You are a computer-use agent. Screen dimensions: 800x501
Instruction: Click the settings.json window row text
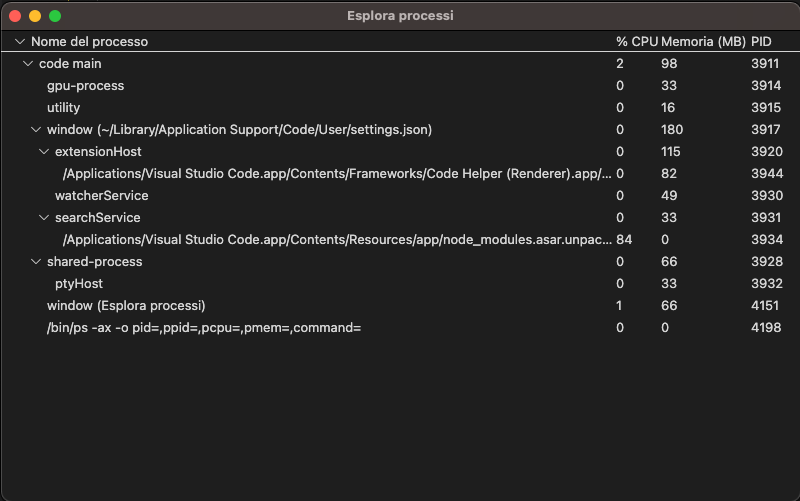[239, 130]
